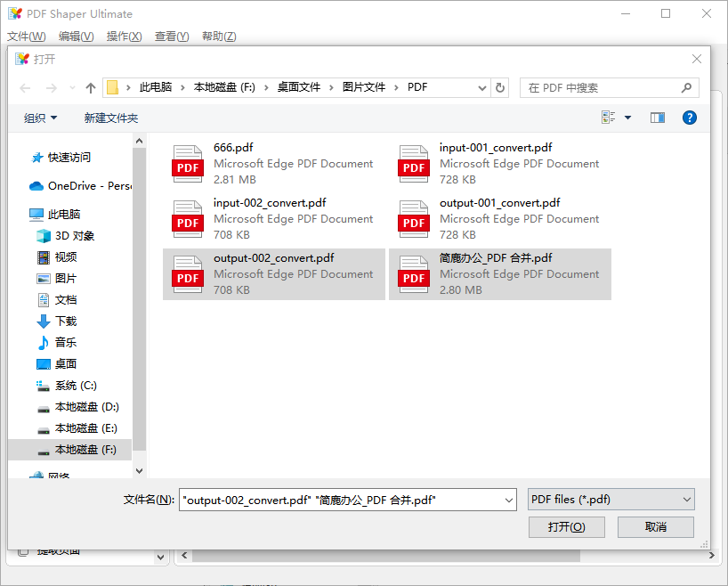The width and height of the screenshot is (728, 586).
Task: Toggle the preview pane on
Action: coord(657,117)
